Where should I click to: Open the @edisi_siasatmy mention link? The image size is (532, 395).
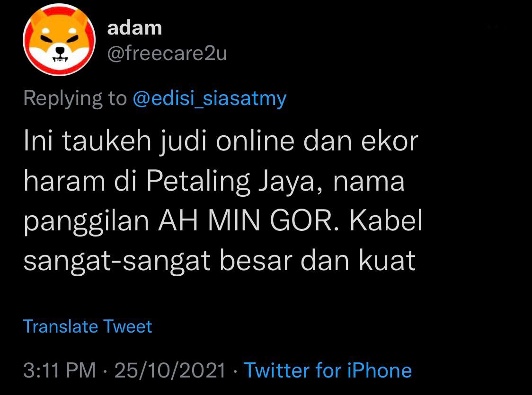pyautogui.click(x=210, y=99)
